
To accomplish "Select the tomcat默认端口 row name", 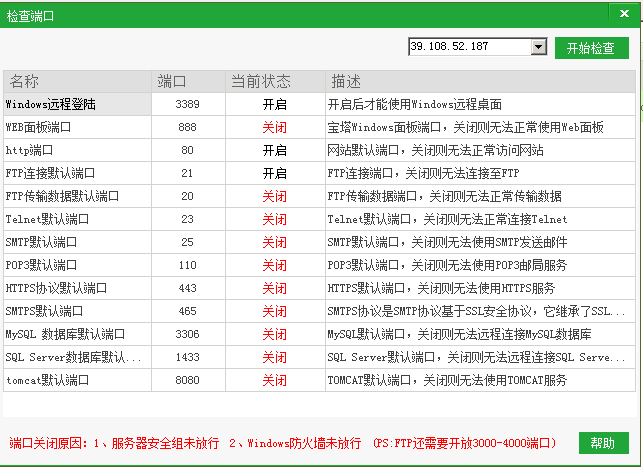I will click(x=47, y=380).
